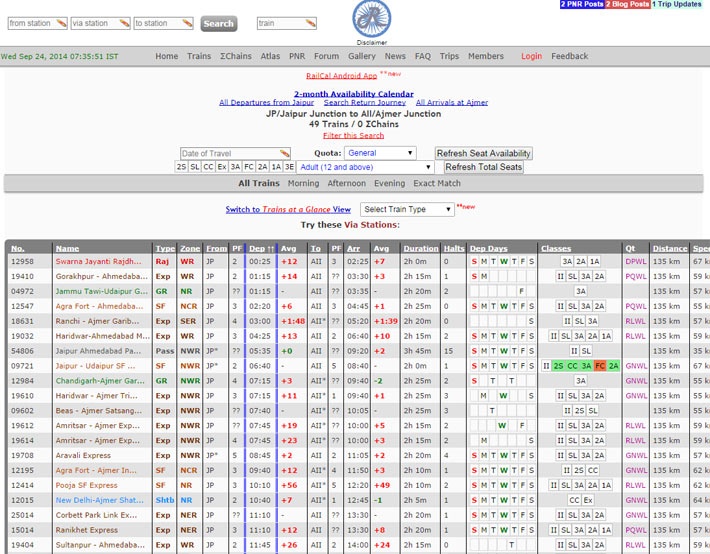
Task: Open the Quota General dropdown
Action: 380,153
